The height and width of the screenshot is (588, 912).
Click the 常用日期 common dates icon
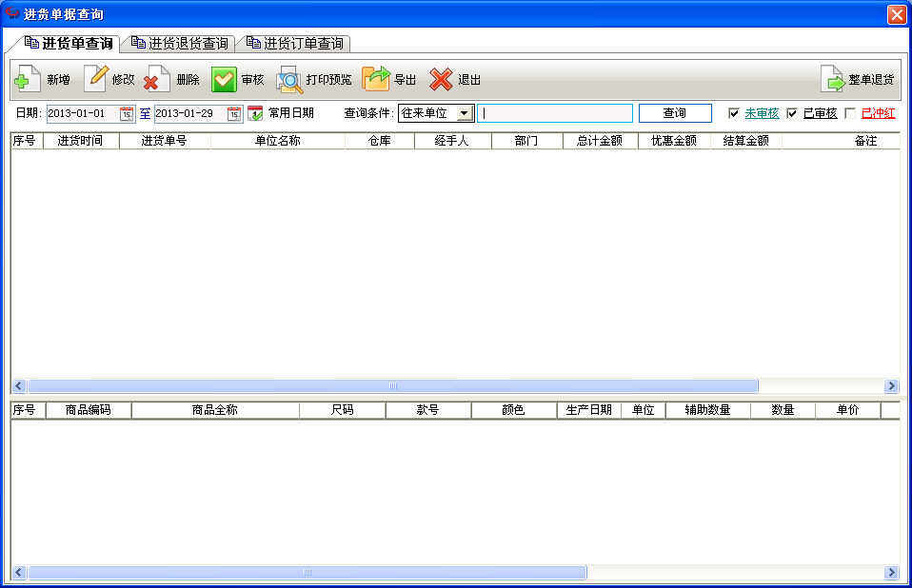pyautogui.click(x=255, y=113)
